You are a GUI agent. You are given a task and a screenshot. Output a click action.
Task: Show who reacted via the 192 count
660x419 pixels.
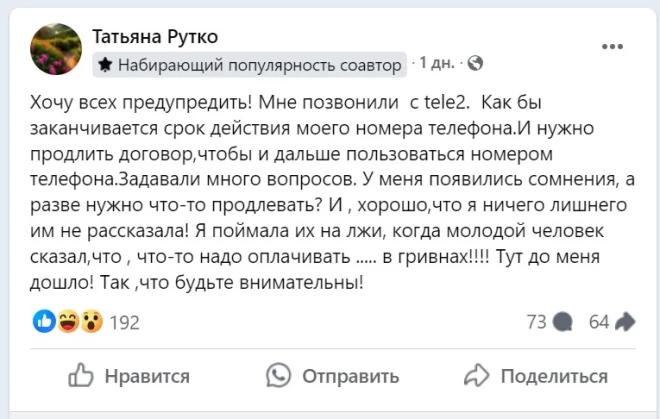124,322
